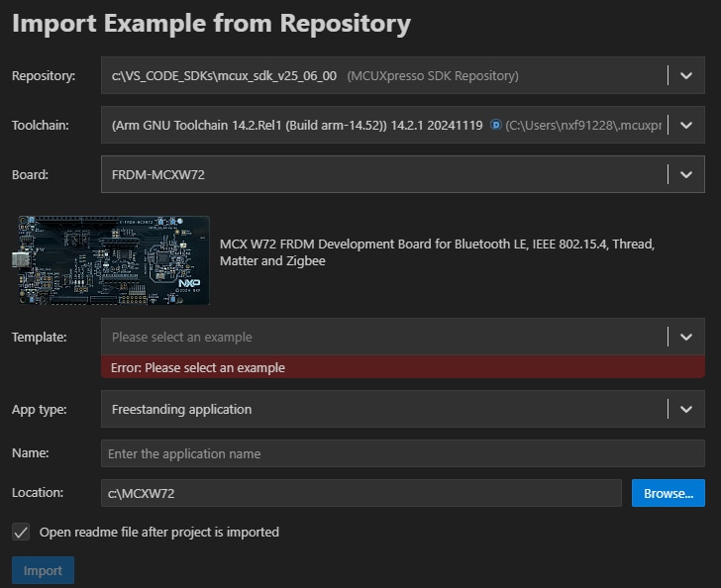
Task: Expand the Toolchain dropdown chevron
Action: 686,125
